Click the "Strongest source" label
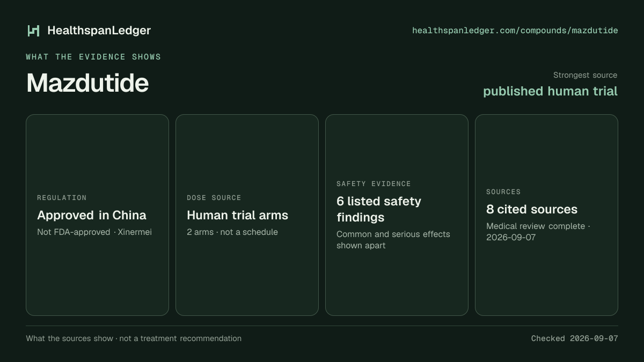The height and width of the screenshot is (362, 644). click(x=586, y=75)
